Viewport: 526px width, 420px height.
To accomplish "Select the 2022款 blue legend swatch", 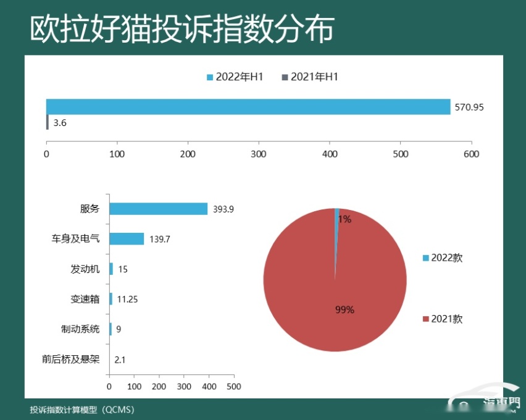I will pyautogui.click(x=426, y=258).
